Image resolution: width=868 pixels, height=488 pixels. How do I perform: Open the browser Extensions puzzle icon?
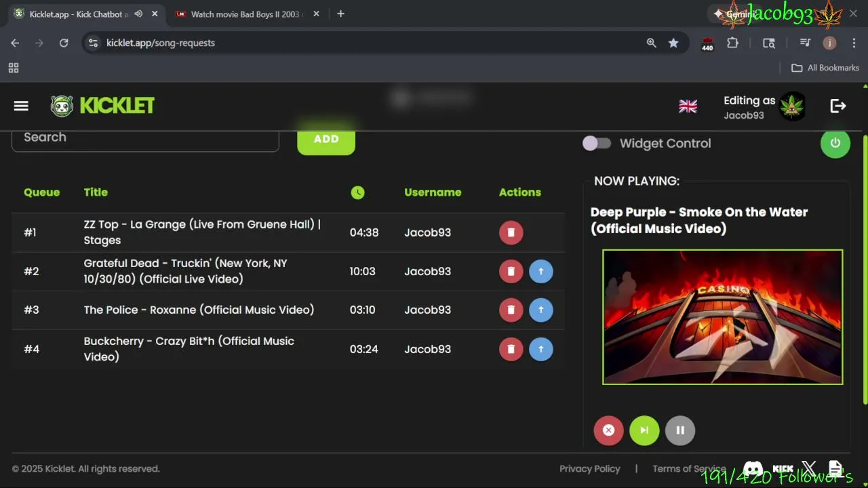pyautogui.click(x=732, y=43)
